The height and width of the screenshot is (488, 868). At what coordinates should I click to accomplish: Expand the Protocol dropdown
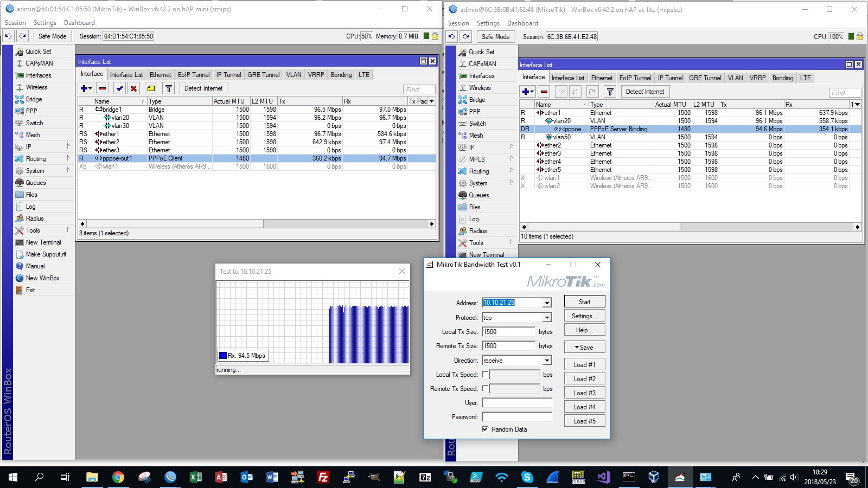pyautogui.click(x=547, y=318)
